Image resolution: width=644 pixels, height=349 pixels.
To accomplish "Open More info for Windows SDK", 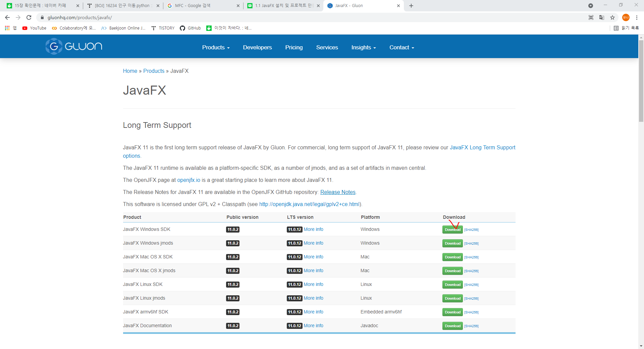I will pos(313,230).
